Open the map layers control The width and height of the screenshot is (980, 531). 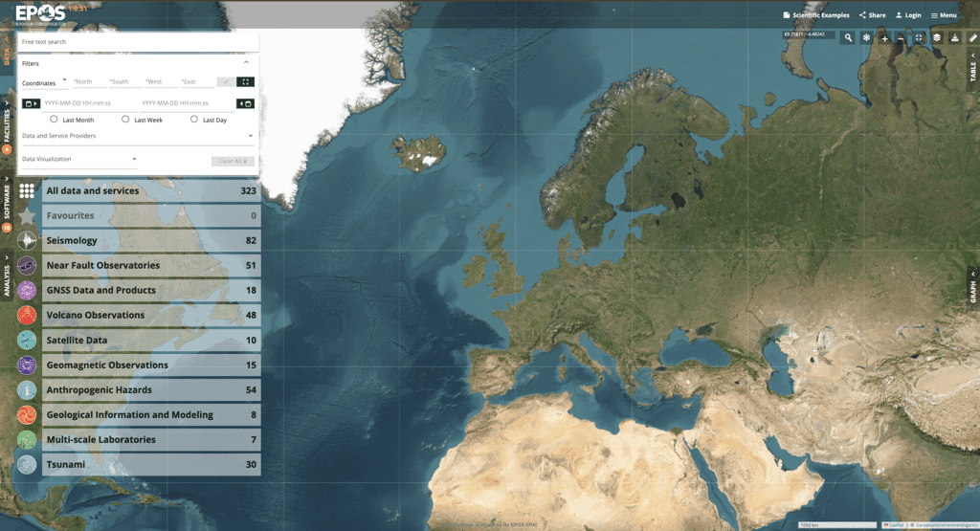tap(937, 37)
